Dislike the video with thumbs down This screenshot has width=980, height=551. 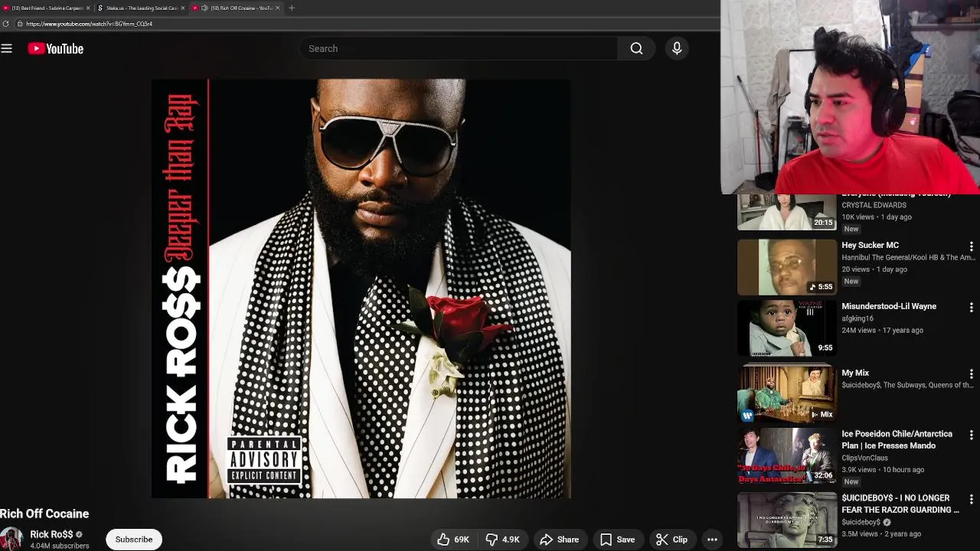tap(503, 540)
